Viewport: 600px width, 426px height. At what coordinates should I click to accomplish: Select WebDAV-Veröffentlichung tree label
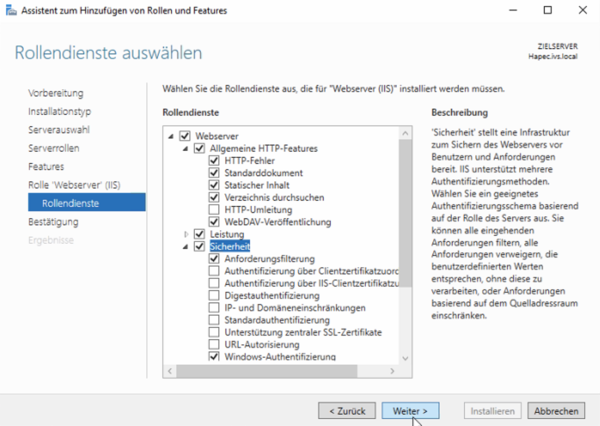pyautogui.click(x=278, y=222)
